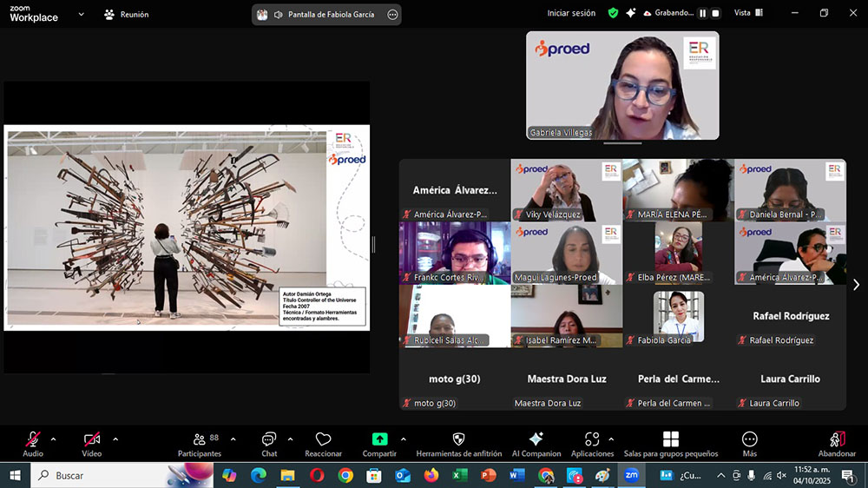Open Excel from taskbar

(460, 475)
